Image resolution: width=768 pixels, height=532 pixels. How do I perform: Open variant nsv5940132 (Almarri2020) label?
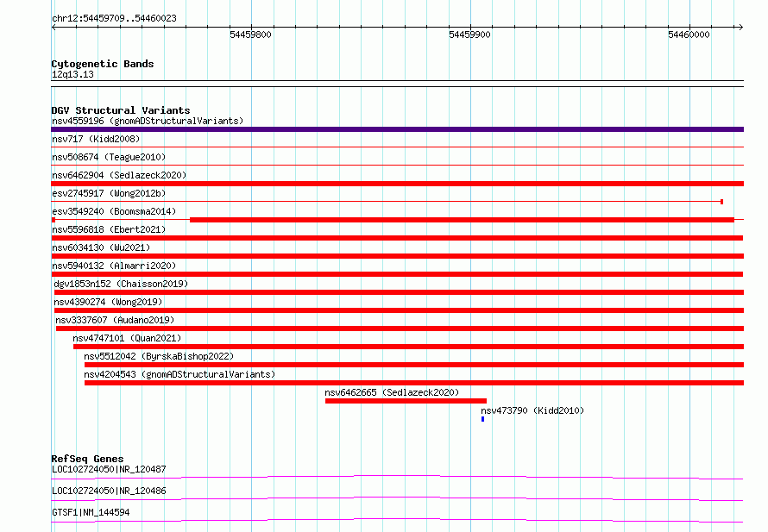pyautogui.click(x=114, y=266)
